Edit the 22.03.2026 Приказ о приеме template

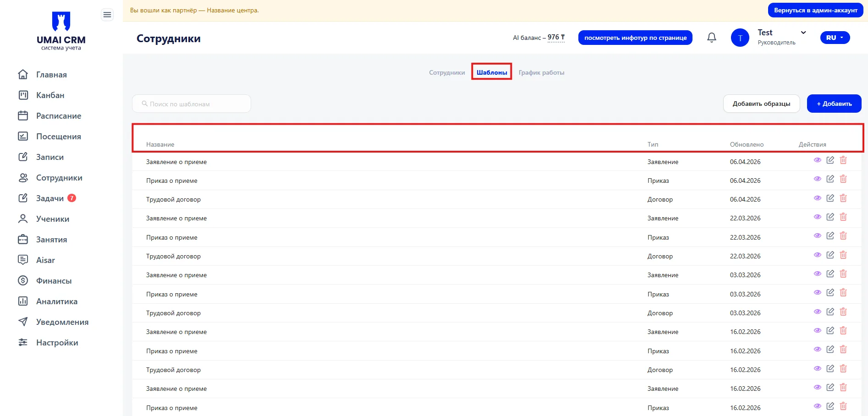tap(830, 235)
